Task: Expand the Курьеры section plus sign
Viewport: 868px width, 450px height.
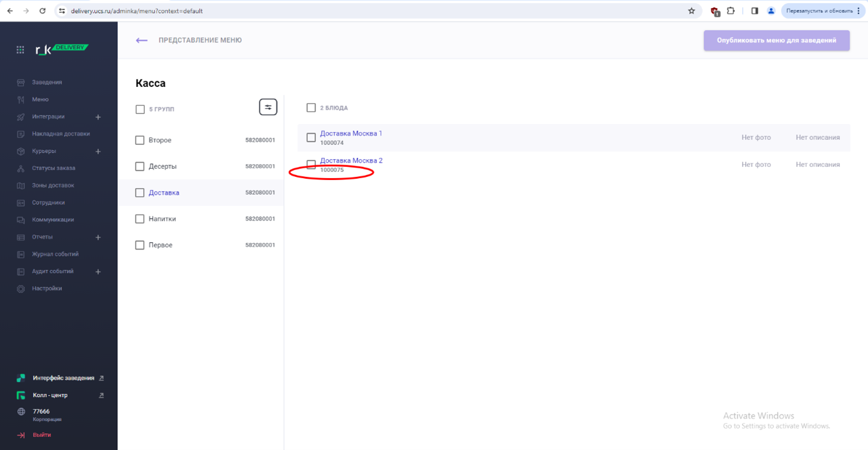Action: click(98, 152)
